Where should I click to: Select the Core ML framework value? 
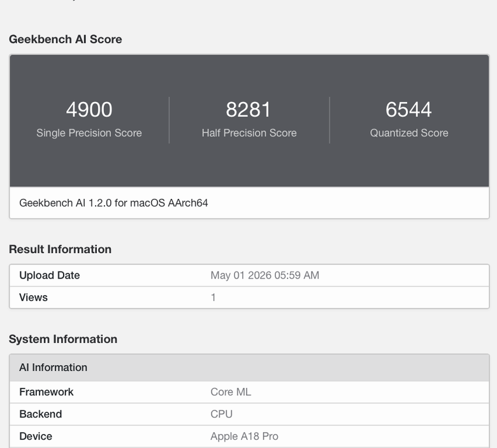click(x=231, y=392)
